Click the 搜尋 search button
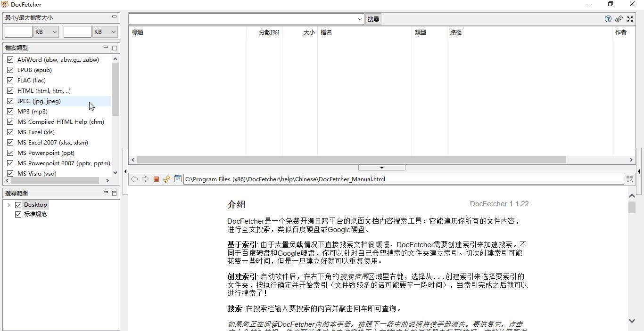 point(373,19)
